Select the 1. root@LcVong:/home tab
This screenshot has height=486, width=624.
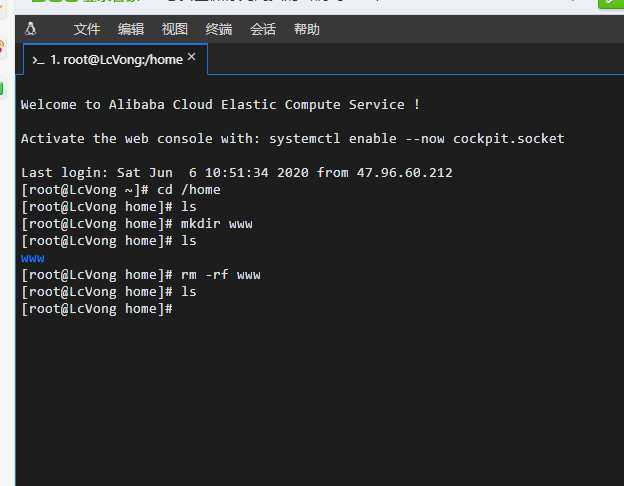[x=115, y=59]
